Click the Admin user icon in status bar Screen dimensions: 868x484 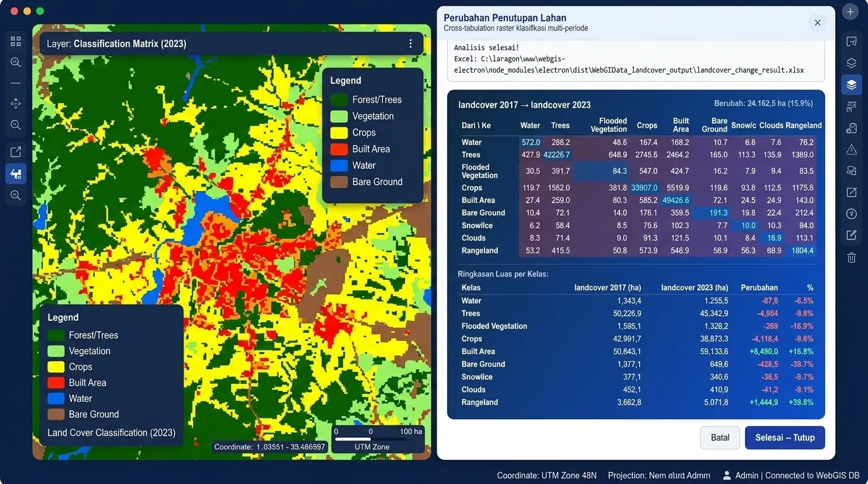(x=727, y=475)
